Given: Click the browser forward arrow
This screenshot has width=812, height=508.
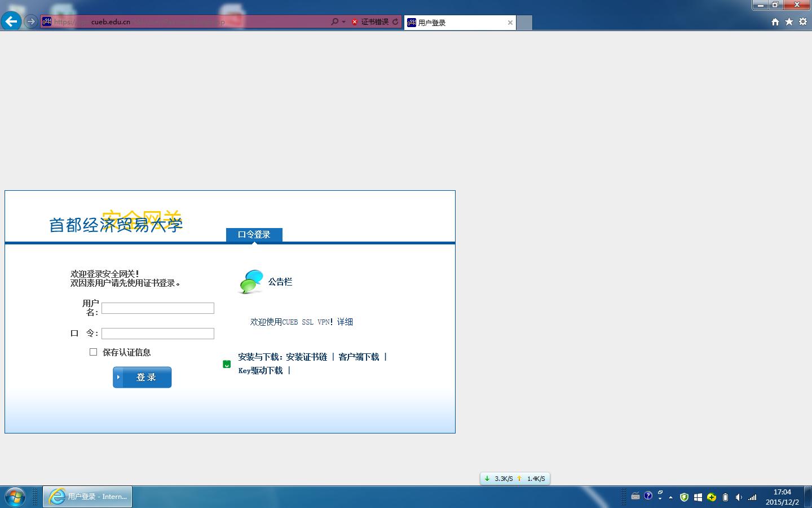Looking at the screenshot, I should point(31,21).
